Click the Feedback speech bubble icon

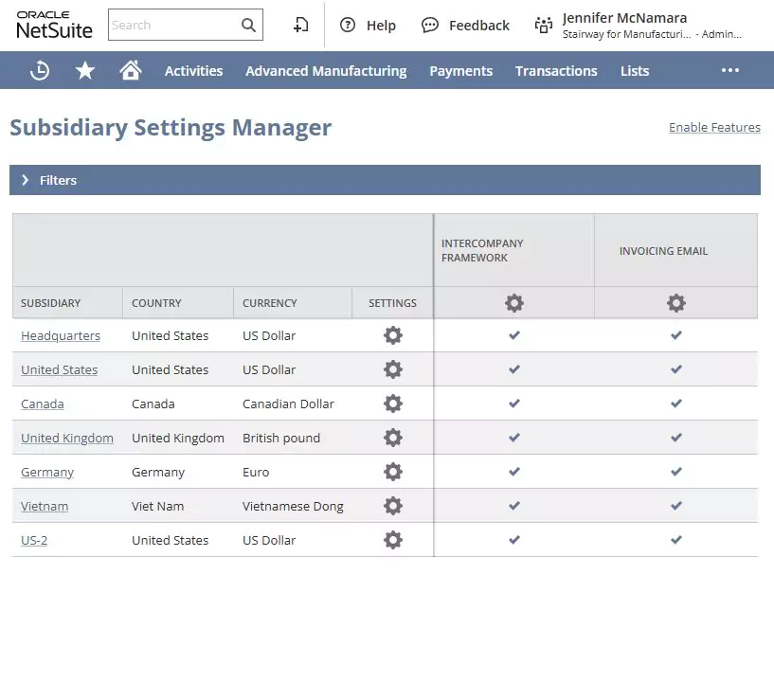[x=430, y=26]
